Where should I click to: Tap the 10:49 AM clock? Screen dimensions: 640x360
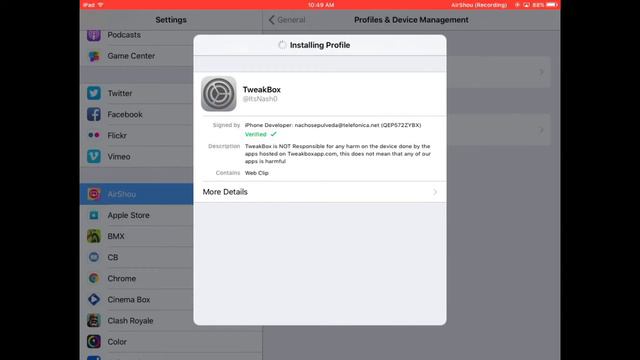click(321, 5)
